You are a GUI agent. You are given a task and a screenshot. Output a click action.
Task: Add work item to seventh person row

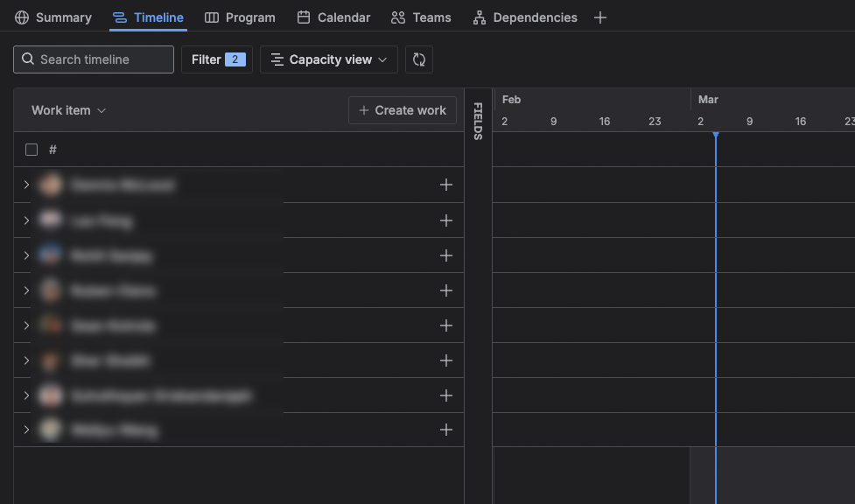tap(446, 395)
